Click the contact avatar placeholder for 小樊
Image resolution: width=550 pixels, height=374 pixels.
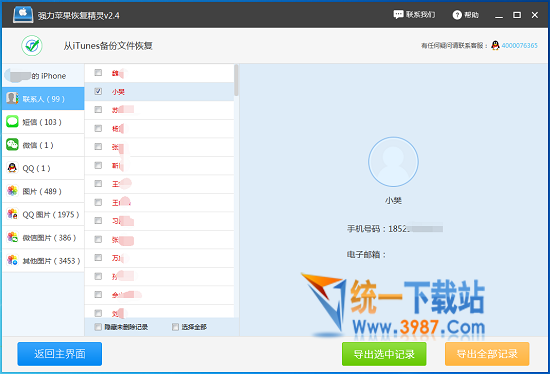[x=393, y=162]
